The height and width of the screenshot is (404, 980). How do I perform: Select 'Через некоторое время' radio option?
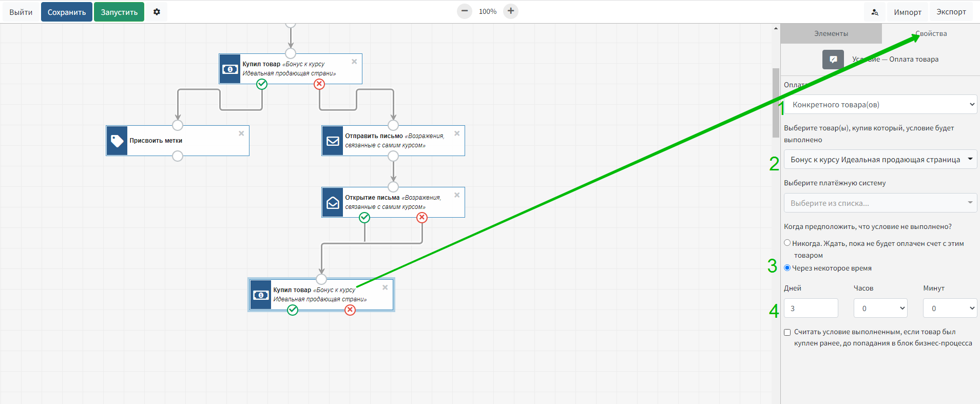[x=787, y=268]
